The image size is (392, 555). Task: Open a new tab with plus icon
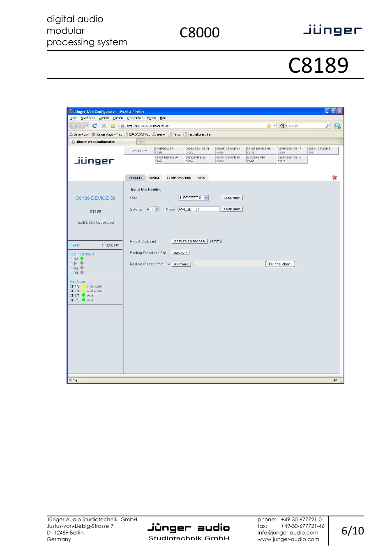(x=141, y=142)
